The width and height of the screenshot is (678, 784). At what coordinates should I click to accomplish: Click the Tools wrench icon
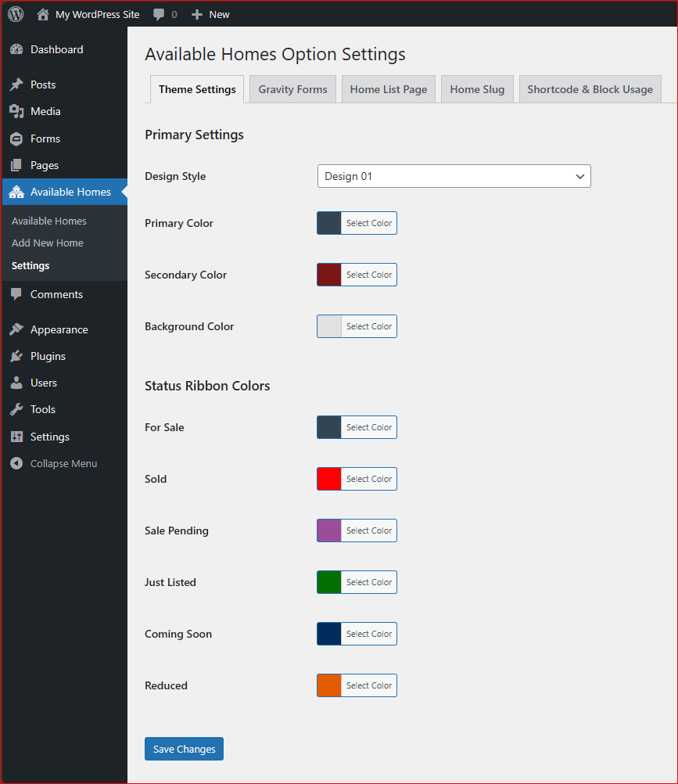(16, 409)
